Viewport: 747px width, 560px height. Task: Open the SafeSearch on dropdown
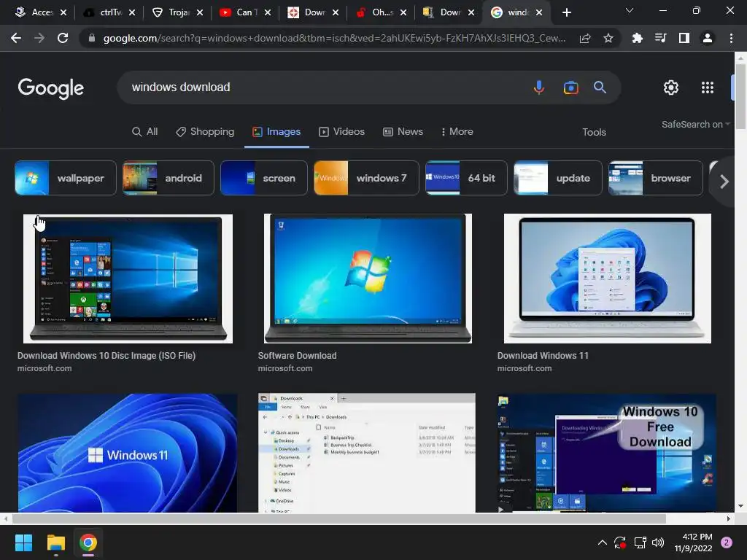pos(695,124)
